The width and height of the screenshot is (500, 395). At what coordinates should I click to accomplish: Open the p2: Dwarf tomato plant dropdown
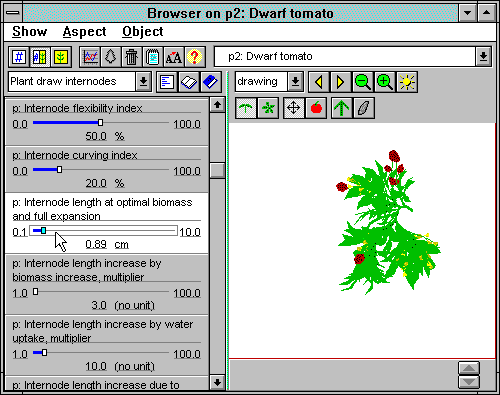[x=483, y=56]
